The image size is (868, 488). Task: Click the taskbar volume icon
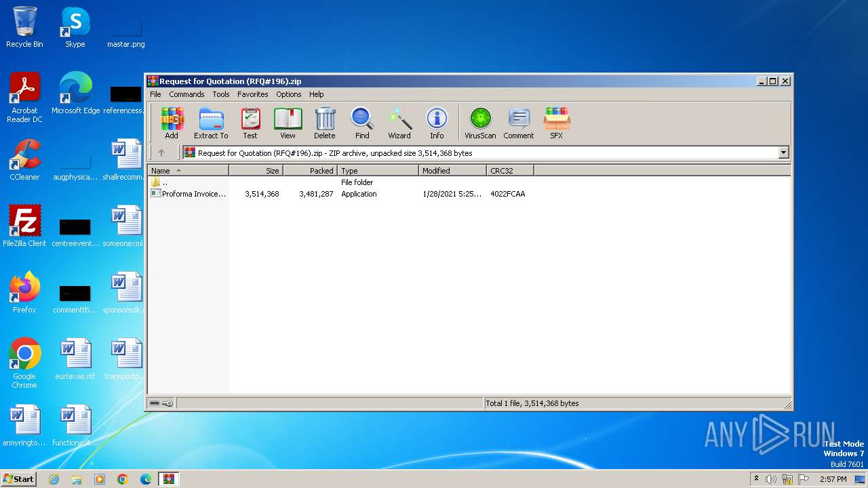point(771,479)
